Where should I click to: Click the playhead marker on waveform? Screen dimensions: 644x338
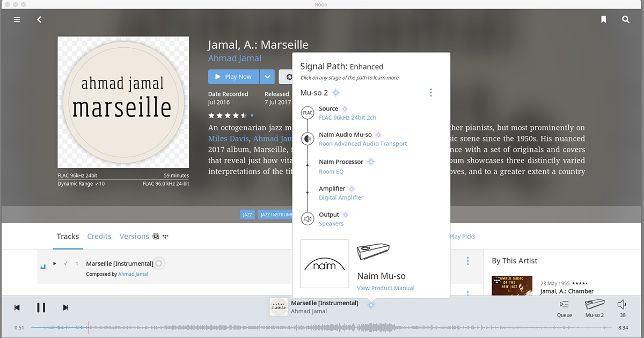(x=88, y=327)
